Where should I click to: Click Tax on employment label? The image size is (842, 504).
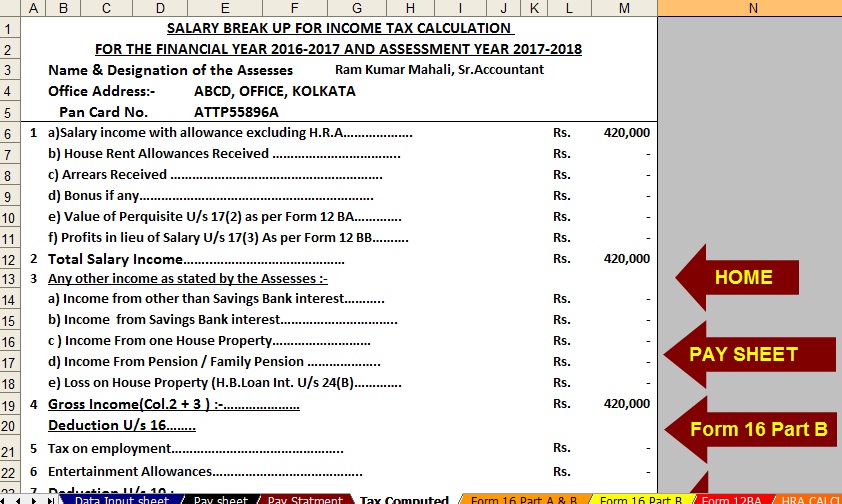point(195,449)
